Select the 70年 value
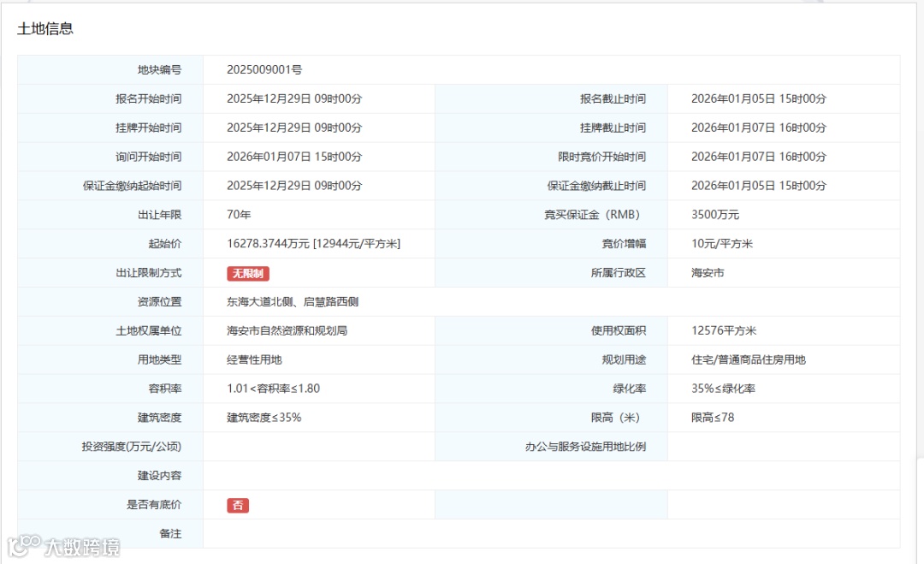 click(x=239, y=215)
